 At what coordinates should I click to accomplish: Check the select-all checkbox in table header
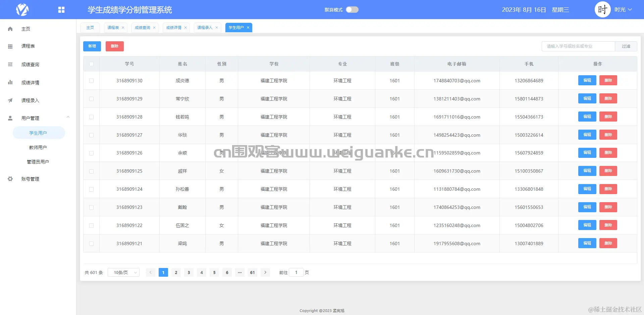91,64
